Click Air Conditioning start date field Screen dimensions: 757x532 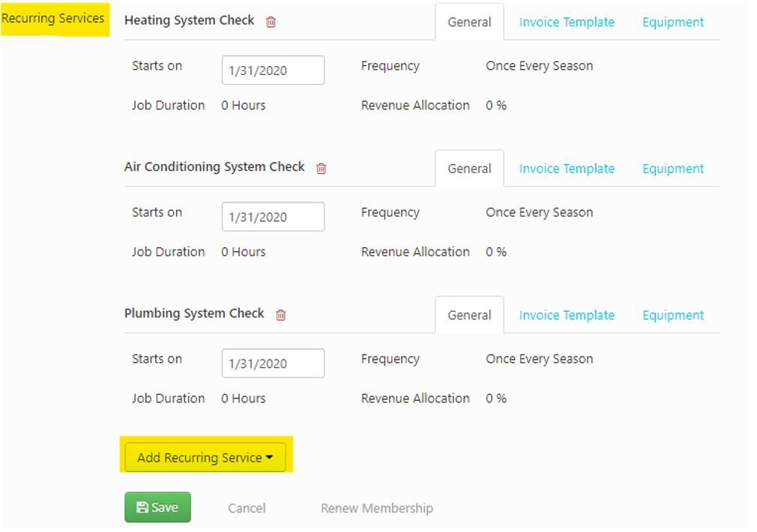coord(273,217)
